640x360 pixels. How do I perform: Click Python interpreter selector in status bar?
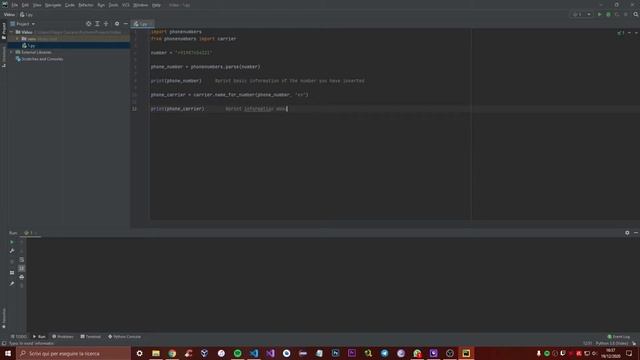[x=611, y=344]
